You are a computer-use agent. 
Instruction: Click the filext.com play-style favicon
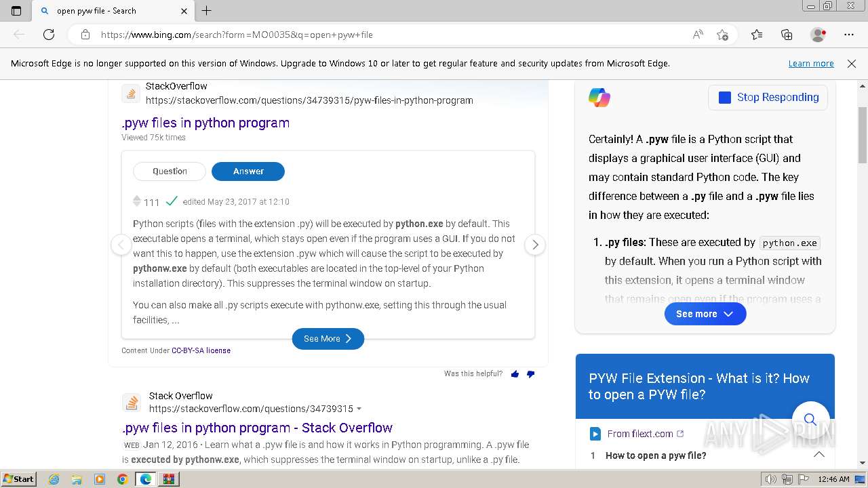coord(595,434)
